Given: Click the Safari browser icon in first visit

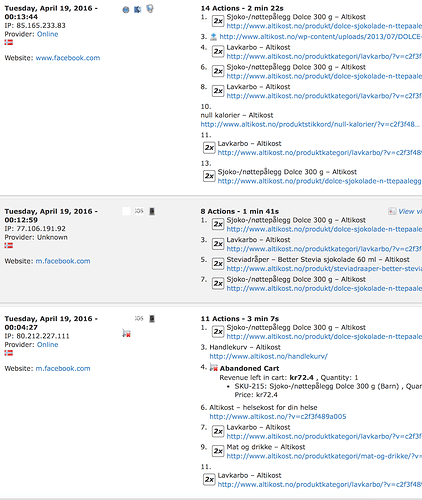Looking at the screenshot, I should click(126, 10).
